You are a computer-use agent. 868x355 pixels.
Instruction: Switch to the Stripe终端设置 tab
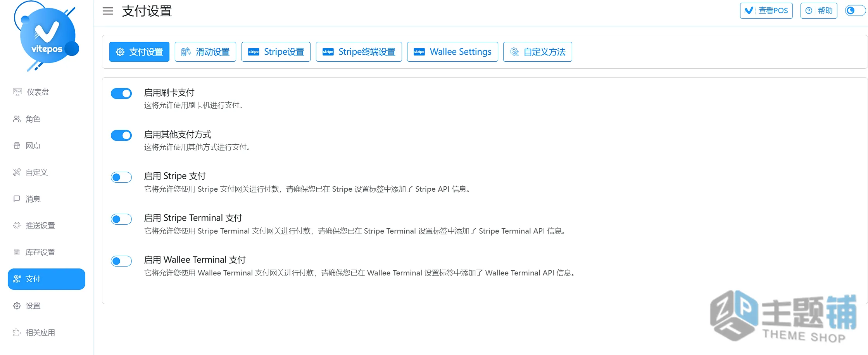tap(359, 52)
